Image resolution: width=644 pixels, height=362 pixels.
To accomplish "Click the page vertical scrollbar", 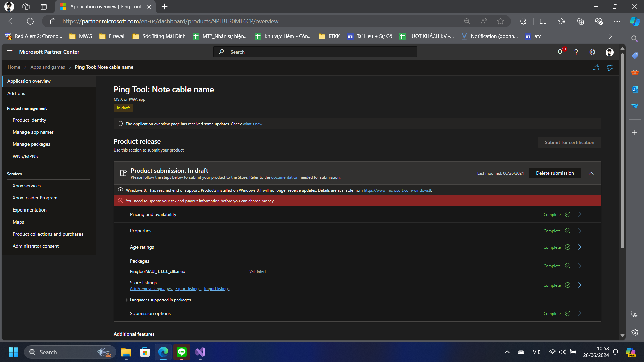I will (x=622, y=151).
